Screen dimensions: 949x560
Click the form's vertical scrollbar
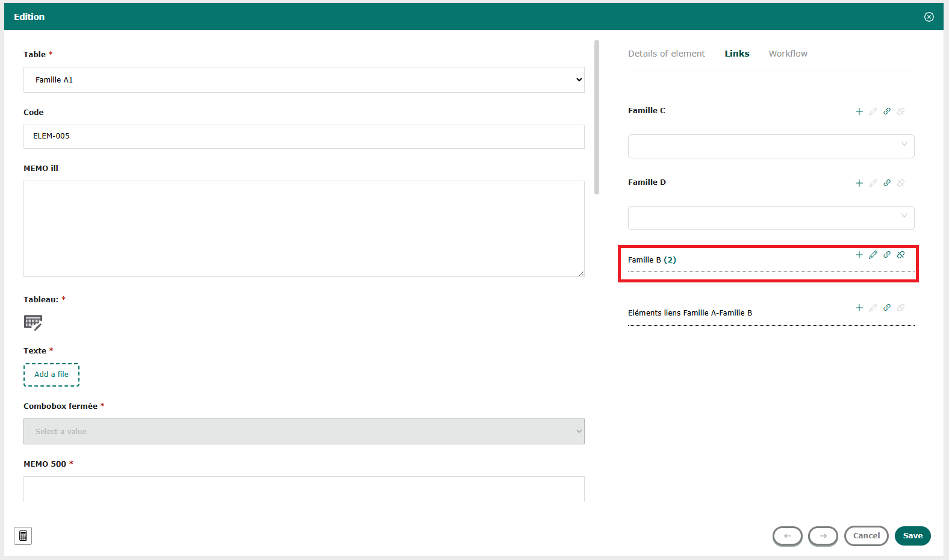596,117
